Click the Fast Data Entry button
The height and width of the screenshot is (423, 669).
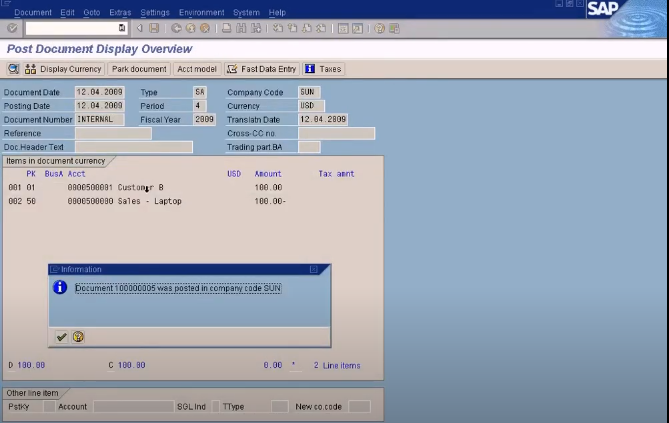coord(262,69)
